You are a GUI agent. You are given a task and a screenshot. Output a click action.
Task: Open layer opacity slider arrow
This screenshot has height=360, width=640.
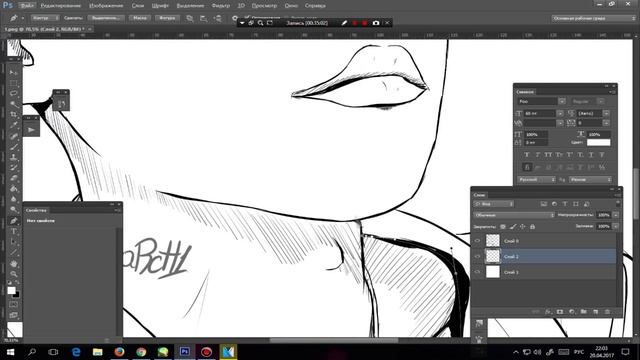pyautogui.click(x=616, y=215)
